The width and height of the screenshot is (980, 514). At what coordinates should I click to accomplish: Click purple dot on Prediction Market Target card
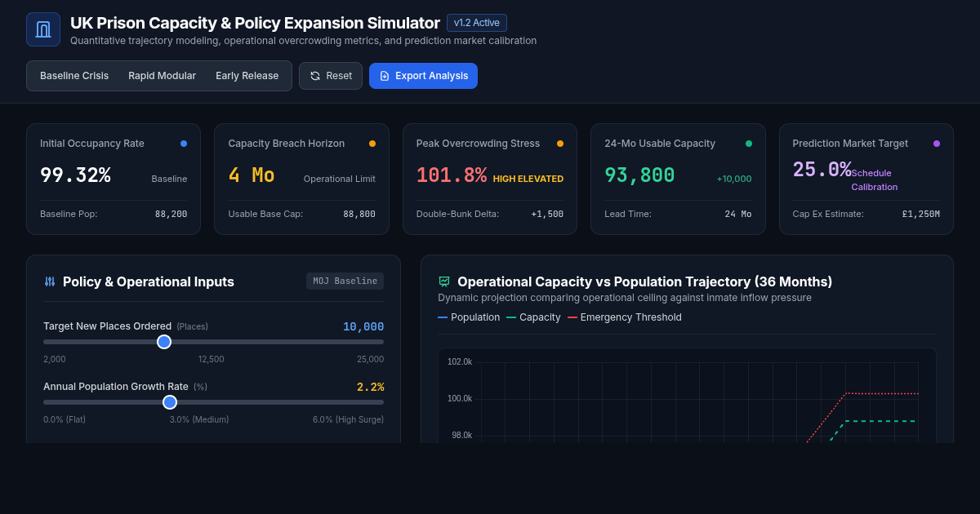coord(937,144)
